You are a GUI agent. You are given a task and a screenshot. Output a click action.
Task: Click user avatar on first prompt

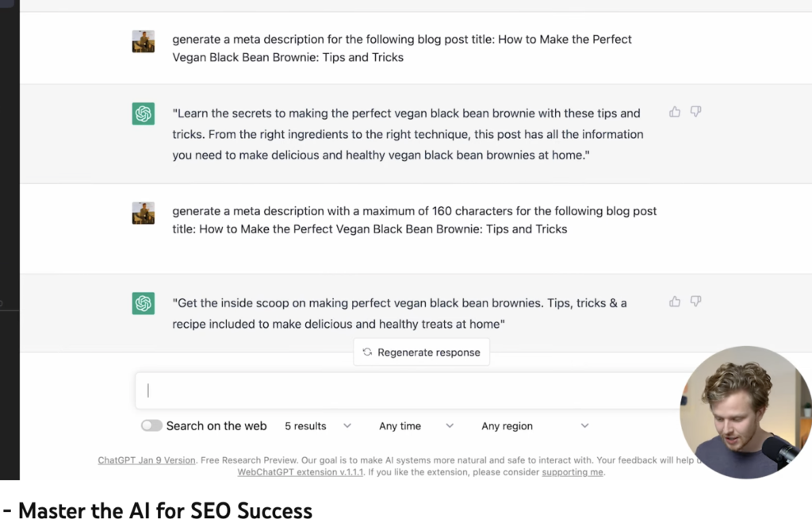[144, 41]
